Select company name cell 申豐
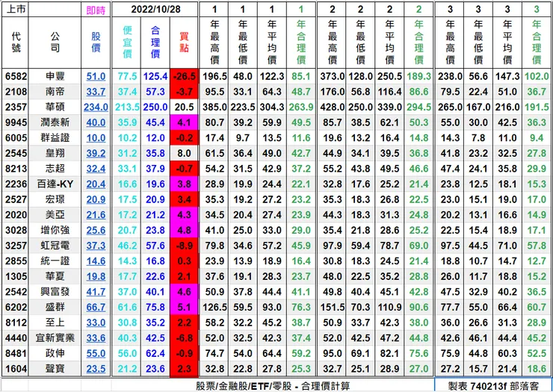This screenshot has height=392, width=553. pos(55,76)
